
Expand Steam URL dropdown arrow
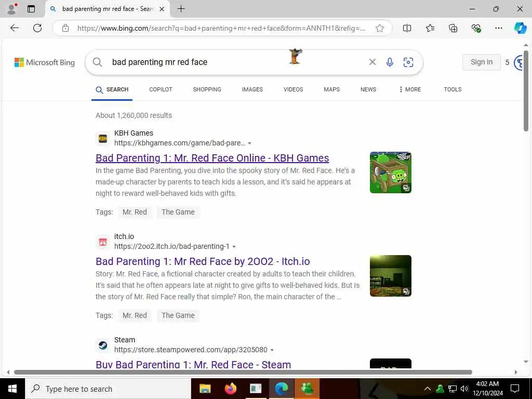tap(272, 350)
